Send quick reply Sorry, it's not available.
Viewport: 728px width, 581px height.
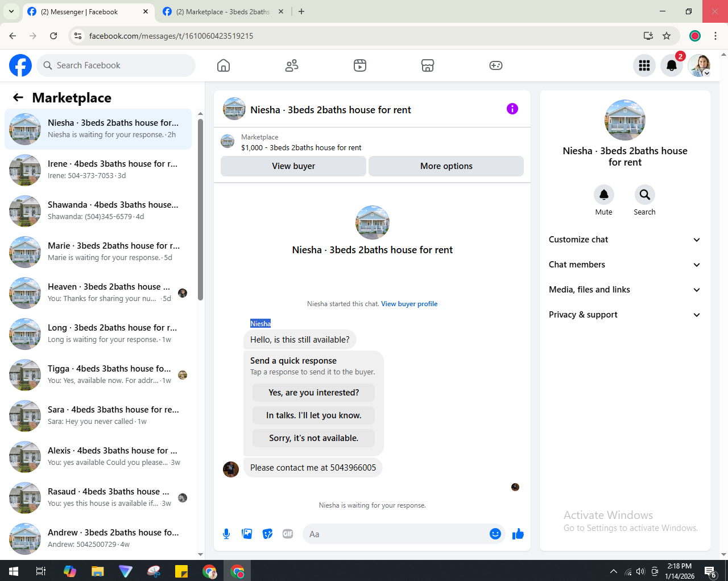coord(313,438)
